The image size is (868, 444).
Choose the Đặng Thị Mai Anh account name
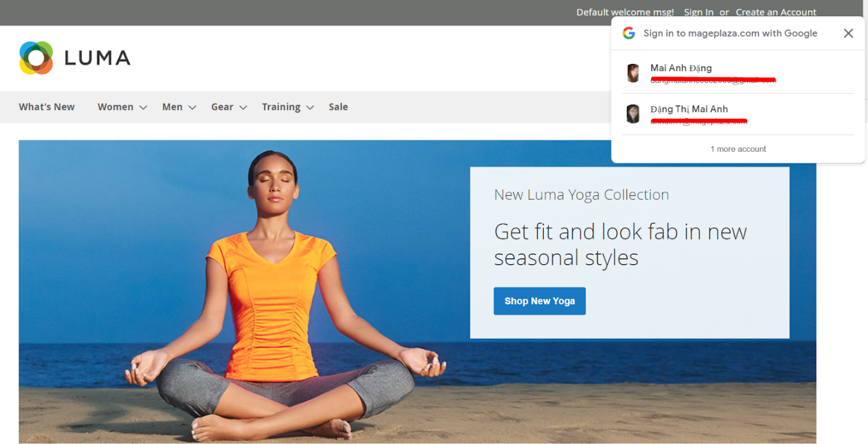(x=689, y=109)
